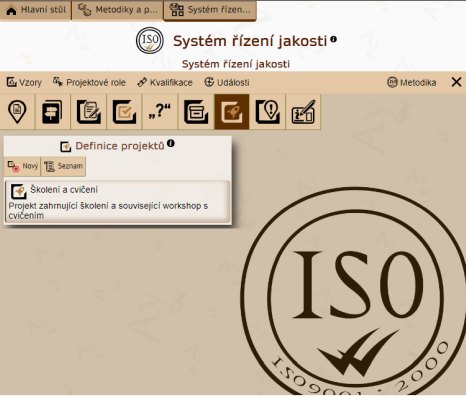Image resolution: width=466 pixels, height=396 pixels.
Task: Open the exclamation pin warning icon
Action: [267, 112]
